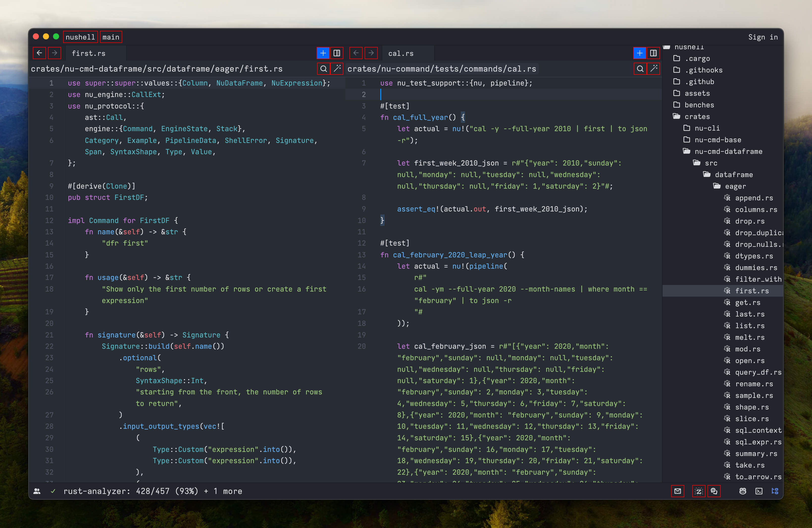Split the cal.rs pane
The width and height of the screenshot is (812, 528).
coord(653,53)
